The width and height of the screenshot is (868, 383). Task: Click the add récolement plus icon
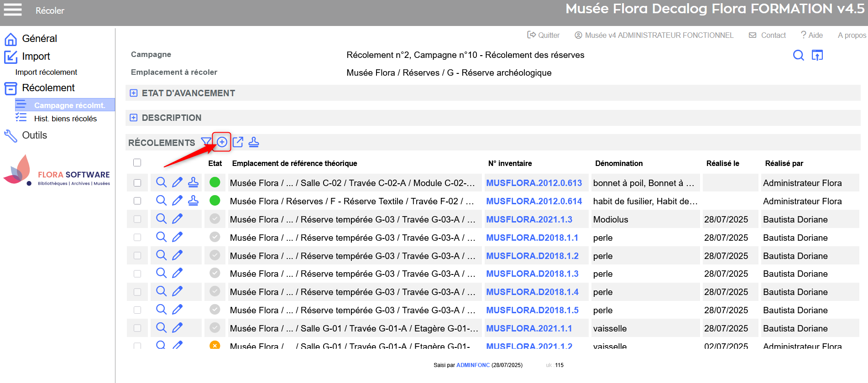[x=222, y=142]
